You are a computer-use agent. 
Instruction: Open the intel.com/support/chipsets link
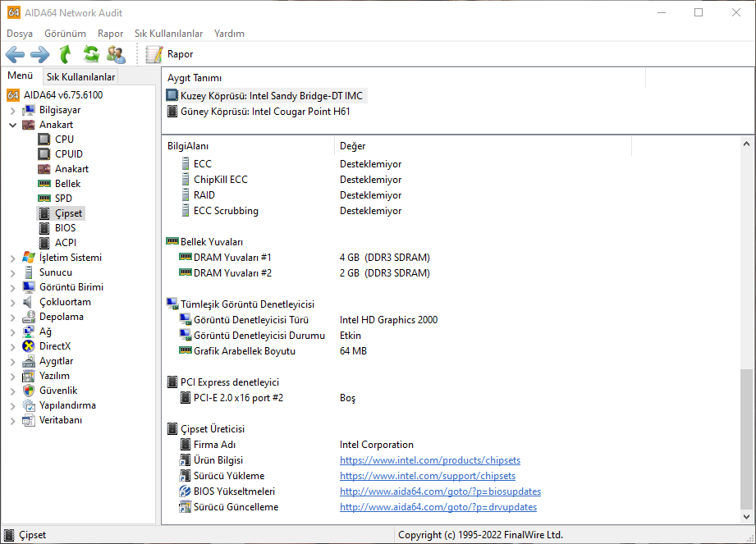(x=428, y=476)
